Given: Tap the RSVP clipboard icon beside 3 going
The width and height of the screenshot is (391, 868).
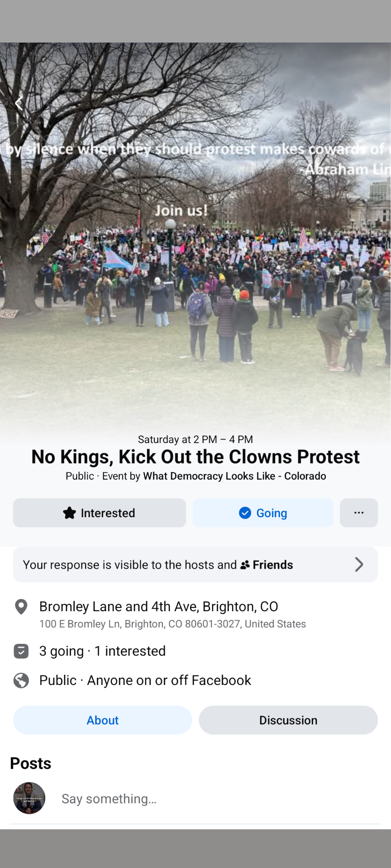Looking at the screenshot, I should (21, 651).
